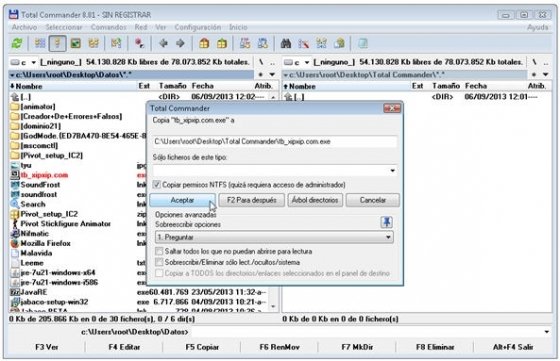
Task: Show thumbnails view toolbar icon
Action: 76,43
